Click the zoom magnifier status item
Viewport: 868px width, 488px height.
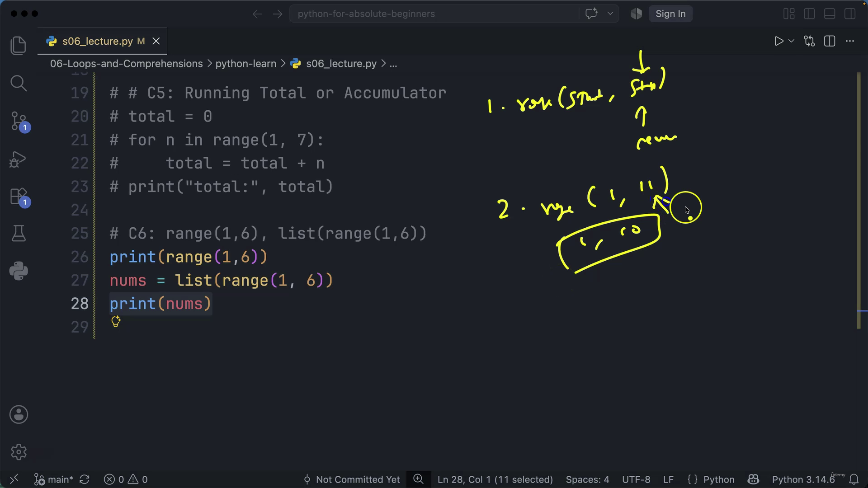click(418, 479)
